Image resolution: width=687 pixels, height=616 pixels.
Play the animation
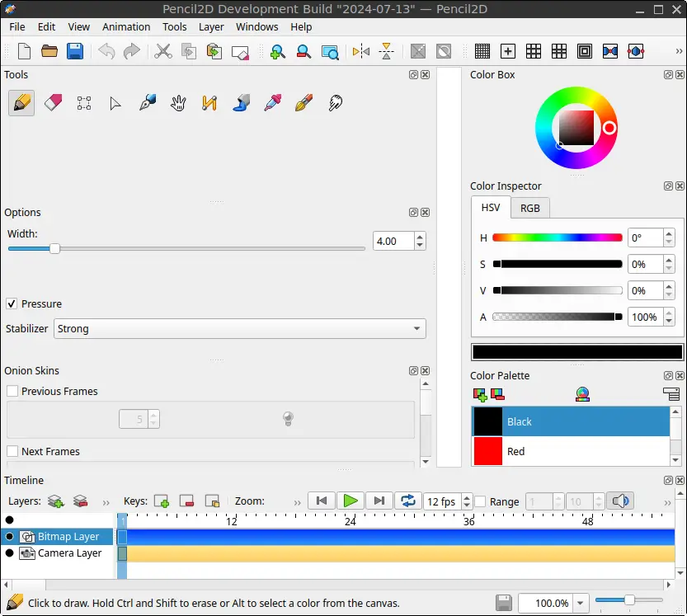351,501
